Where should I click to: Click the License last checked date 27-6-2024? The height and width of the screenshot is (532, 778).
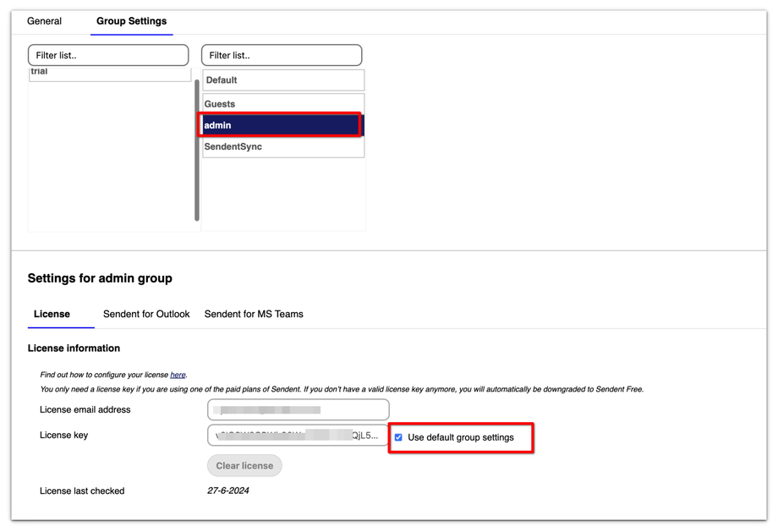[228, 491]
